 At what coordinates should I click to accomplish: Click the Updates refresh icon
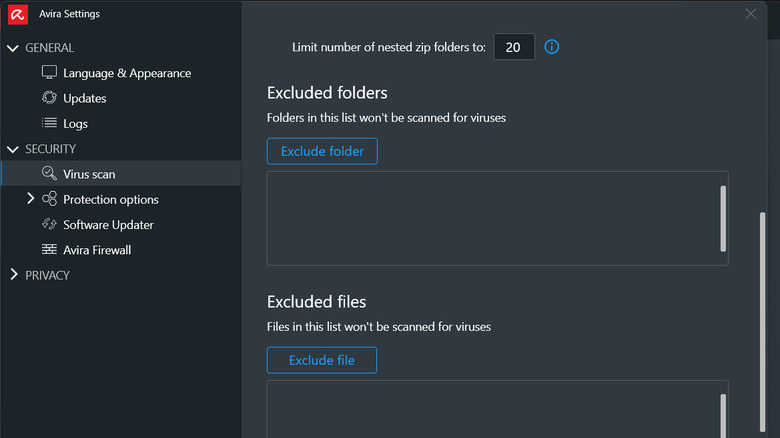tap(49, 98)
